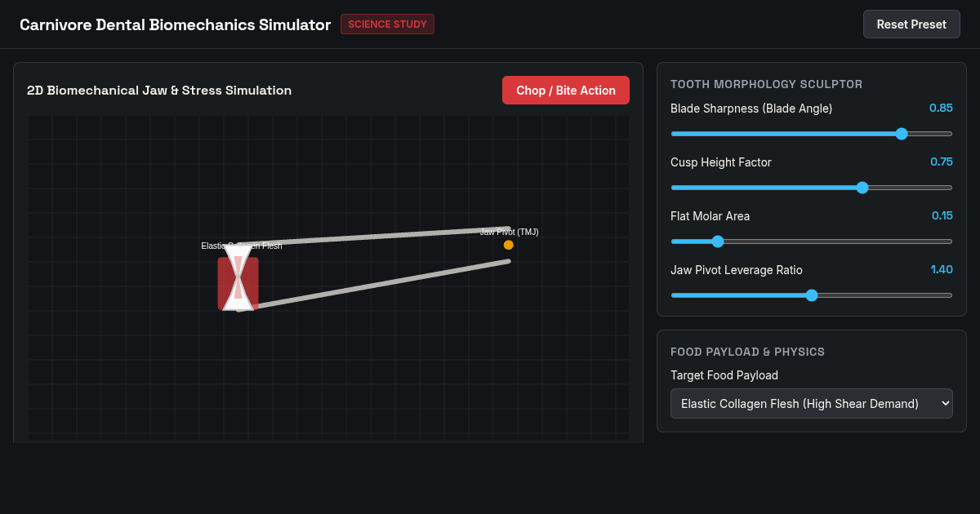Click the Jaw Pivot Leverage value 1.40
This screenshot has width=980, height=514.
(x=942, y=269)
